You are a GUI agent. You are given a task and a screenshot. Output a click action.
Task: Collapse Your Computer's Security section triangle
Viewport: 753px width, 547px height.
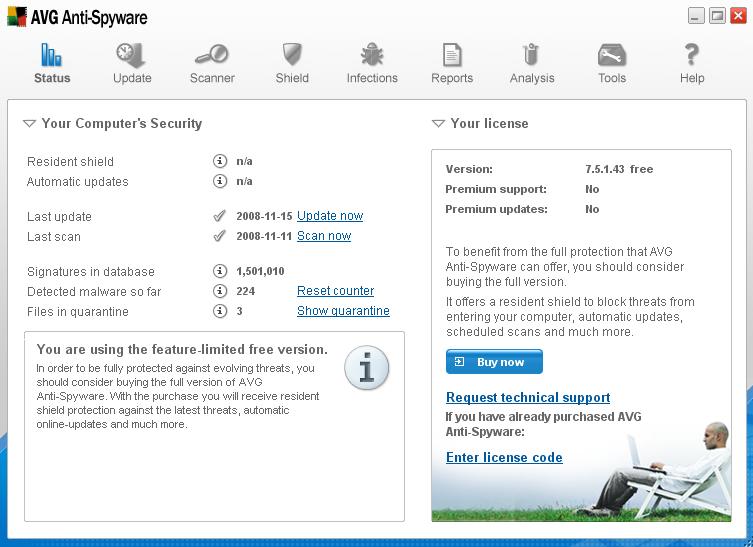point(29,124)
